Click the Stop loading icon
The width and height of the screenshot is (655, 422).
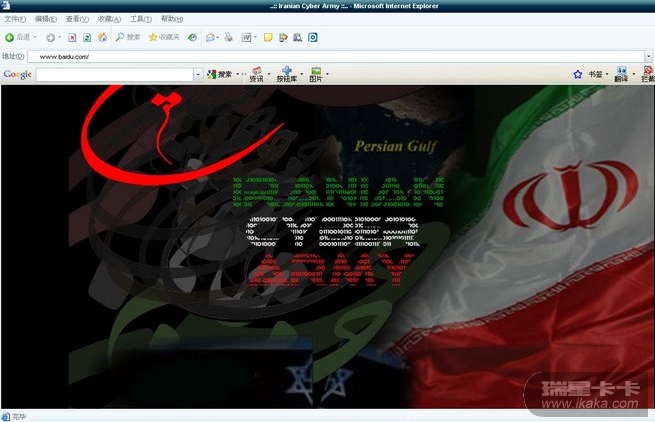pos(72,38)
